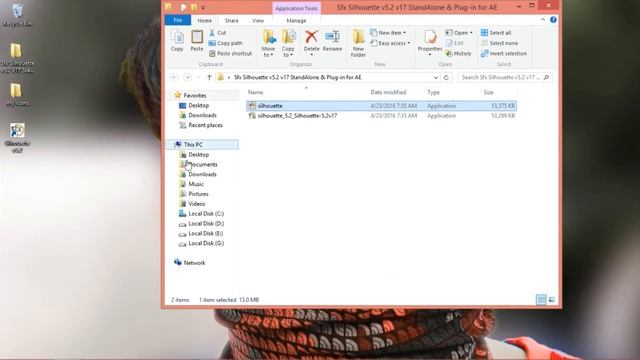Screen dimensions: 640x360
Task: Click the Forward navigation arrow
Action: 187,77
